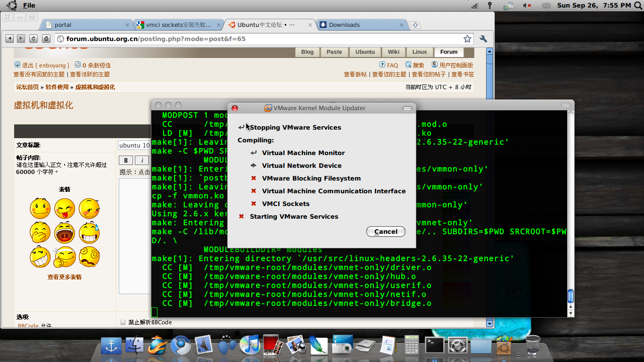
Task: Open 查看您的帖子 link
Action: click(429, 74)
